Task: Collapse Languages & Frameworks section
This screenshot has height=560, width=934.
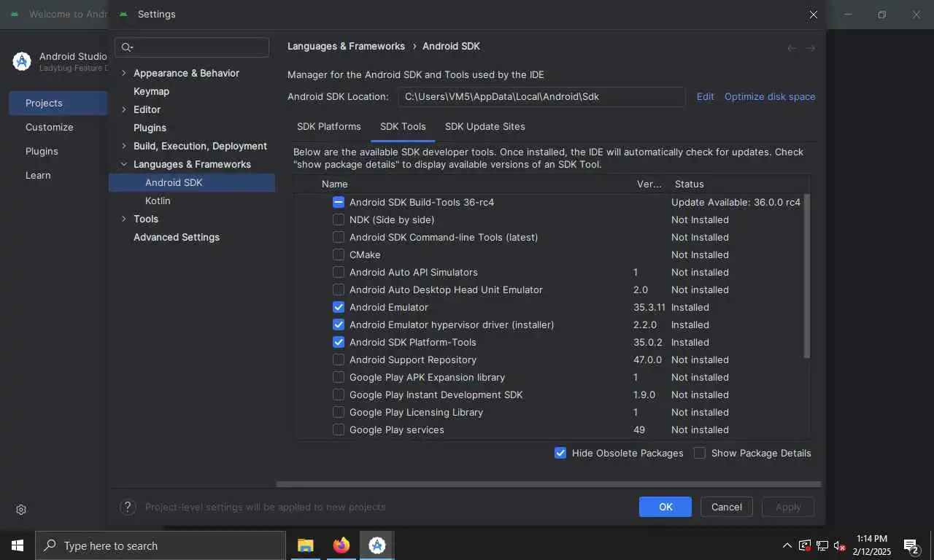Action: [x=123, y=164]
